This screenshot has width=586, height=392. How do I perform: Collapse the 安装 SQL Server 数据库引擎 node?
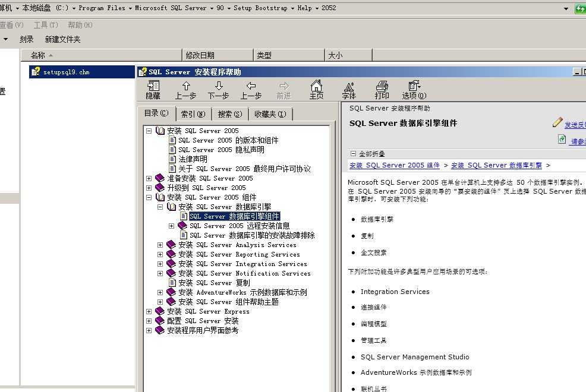pyautogui.click(x=160, y=207)
